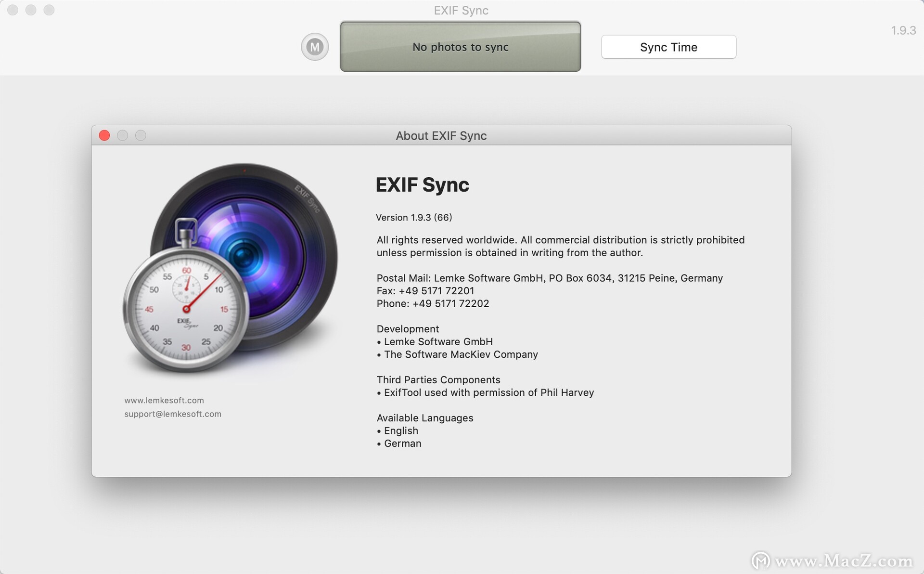924x574 pixels.
Task: Click the Fax: +49 5171 72201 line
Action: (x=425, y=291)
